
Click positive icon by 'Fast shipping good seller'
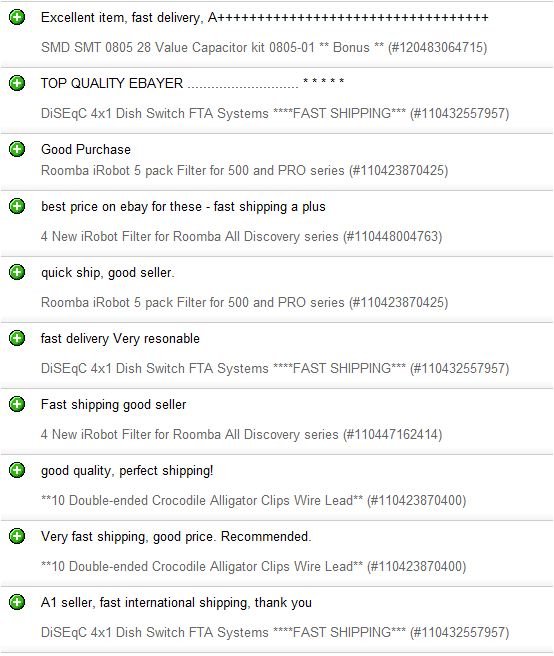[x=17, y=404]
